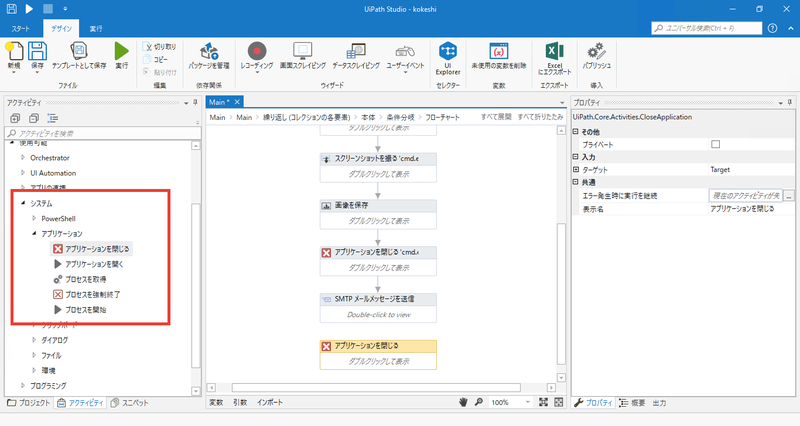This screenshot has width=800, height=426.
Task: Click the ellipsis button beside エラー発生時に実行を継続
Action: pos(789,195)
